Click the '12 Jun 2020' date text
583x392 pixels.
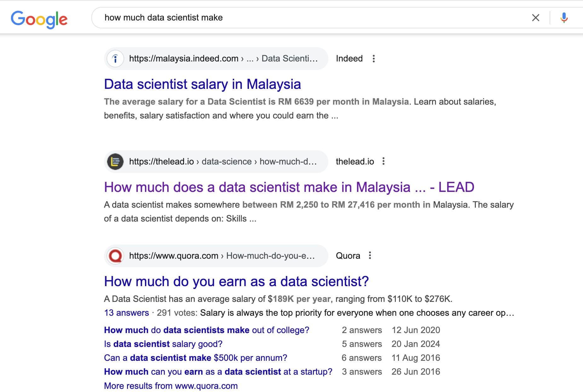[416, 330]
